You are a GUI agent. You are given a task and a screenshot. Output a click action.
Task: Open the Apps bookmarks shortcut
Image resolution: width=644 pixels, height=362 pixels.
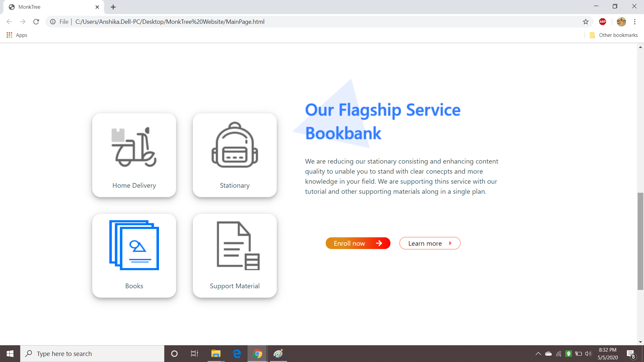click(16, 35)
